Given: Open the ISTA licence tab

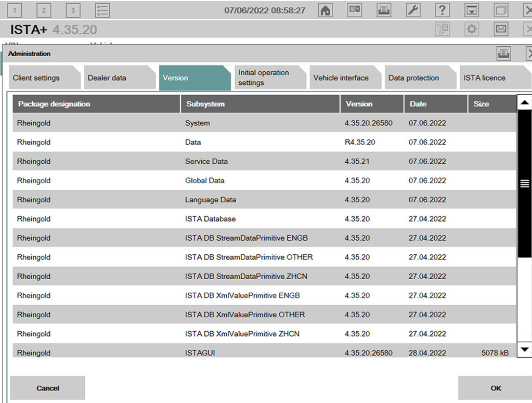Looking at the screenshot, I should [496, 77].
